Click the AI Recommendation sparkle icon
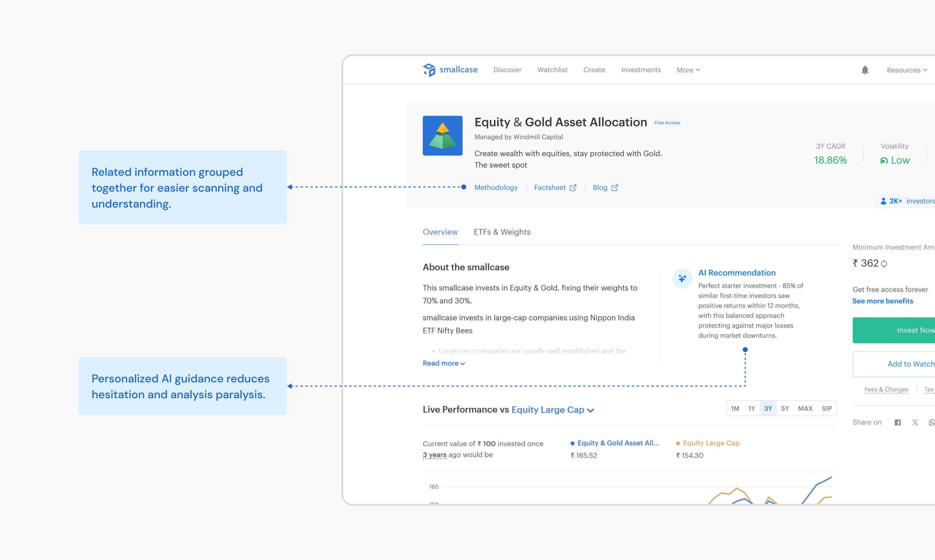 682,279
